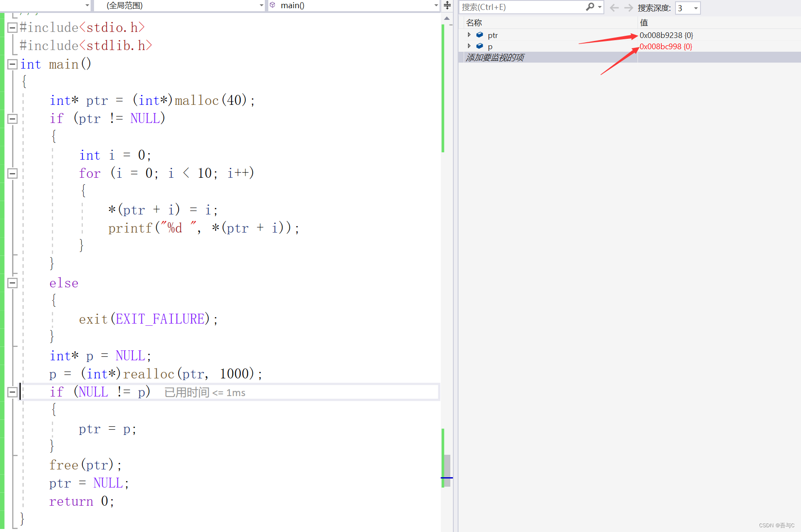Screen dimensions: 801x532
Task: Click the realloc(ptr, 1000) line
Action: coord(156,374)
